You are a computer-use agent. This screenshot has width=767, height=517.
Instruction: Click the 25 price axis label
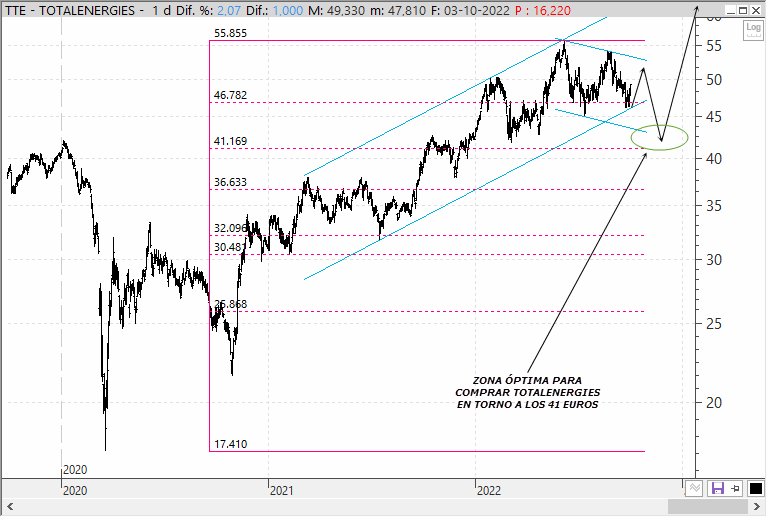pyautogui.click(x=714, y=323)
